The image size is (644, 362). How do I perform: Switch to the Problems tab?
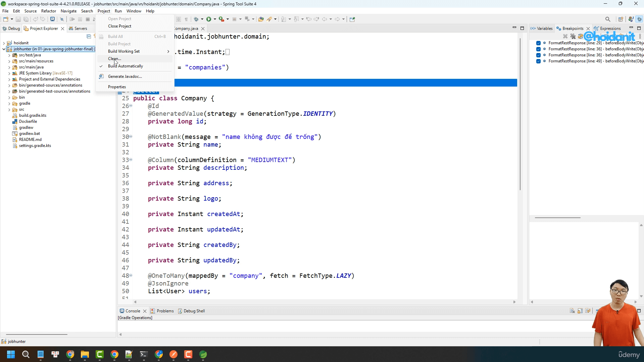tap(162, 311)
